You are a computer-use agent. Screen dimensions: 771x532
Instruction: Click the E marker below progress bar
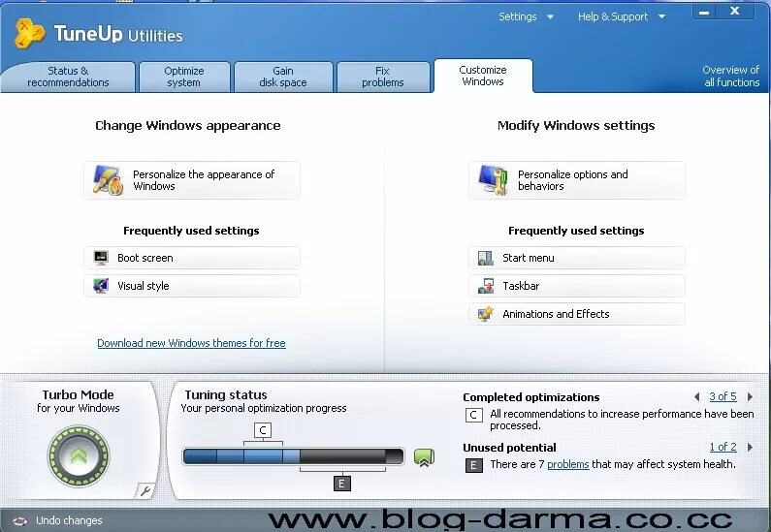coord(341,484)
